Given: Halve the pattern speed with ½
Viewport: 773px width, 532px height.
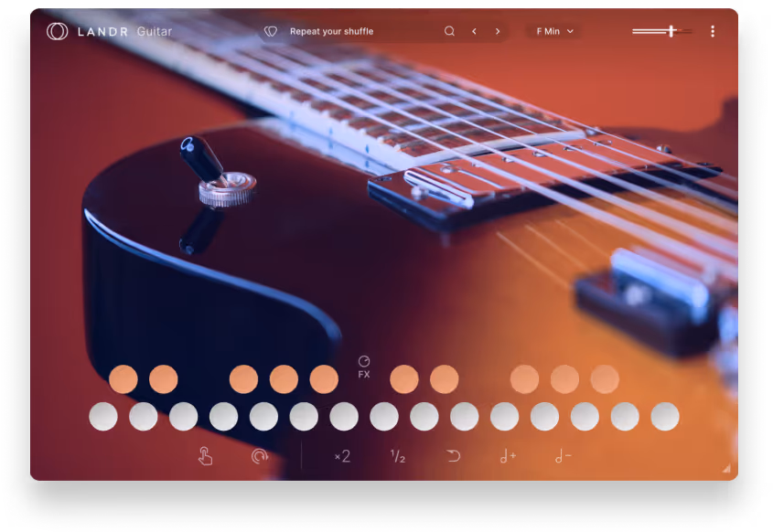Looking at the screenshot, I should pyautogui.click(x=398, y=456).
